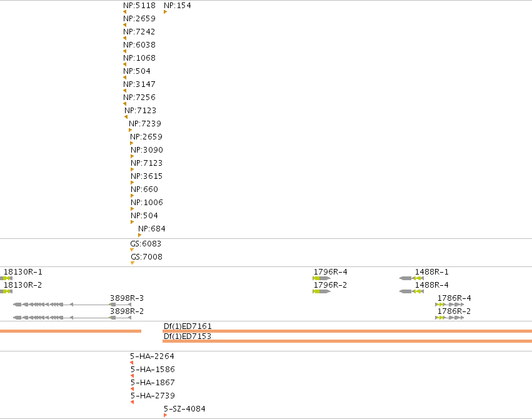Click the triangle marker beneath NP:154
532x419 pixels.
[x=165, y=12]
